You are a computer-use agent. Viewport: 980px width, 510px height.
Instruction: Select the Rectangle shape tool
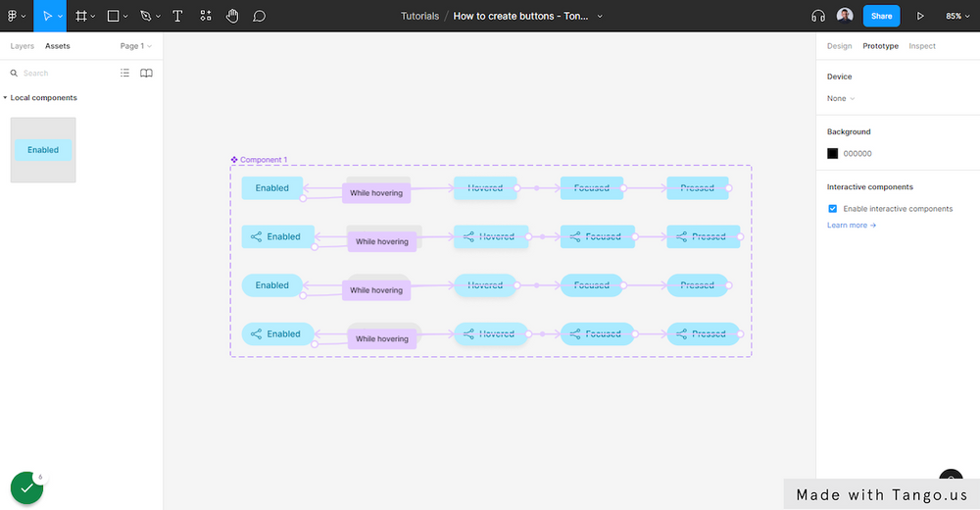[x=113, y=16]
